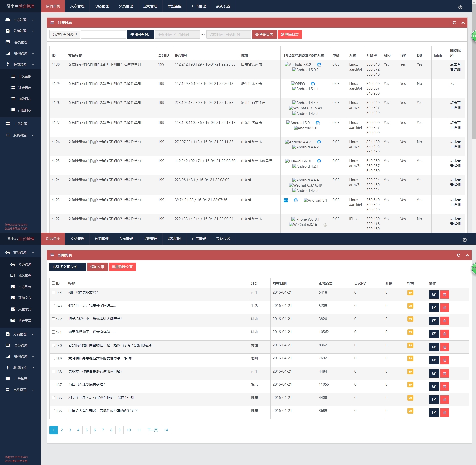Click the 添加文章 button above the table

[x=97, y=267]
